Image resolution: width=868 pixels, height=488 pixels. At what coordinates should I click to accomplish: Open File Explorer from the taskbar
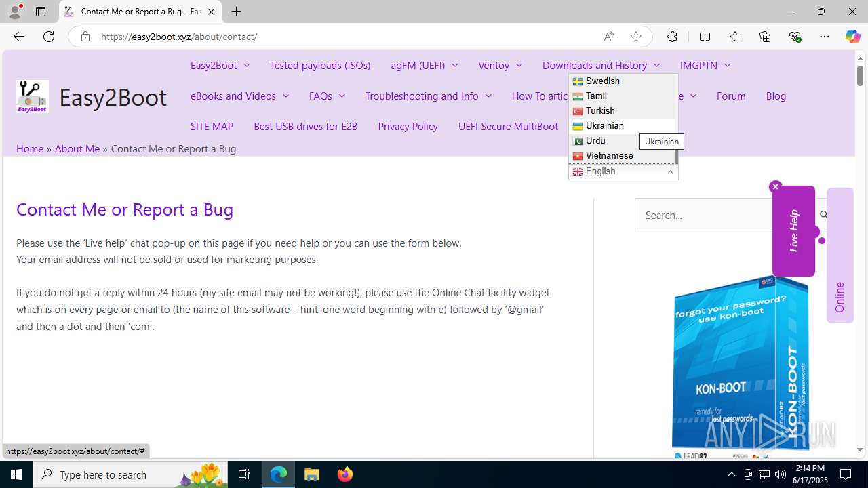tap(312, 474)
